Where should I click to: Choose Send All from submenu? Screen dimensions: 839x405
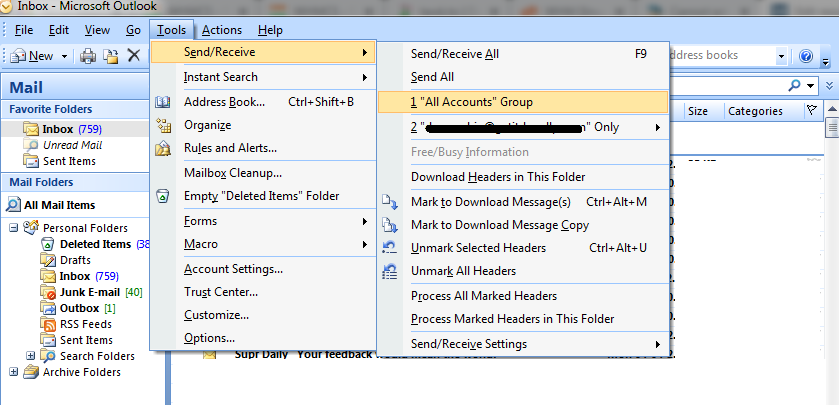coord(523,77)
